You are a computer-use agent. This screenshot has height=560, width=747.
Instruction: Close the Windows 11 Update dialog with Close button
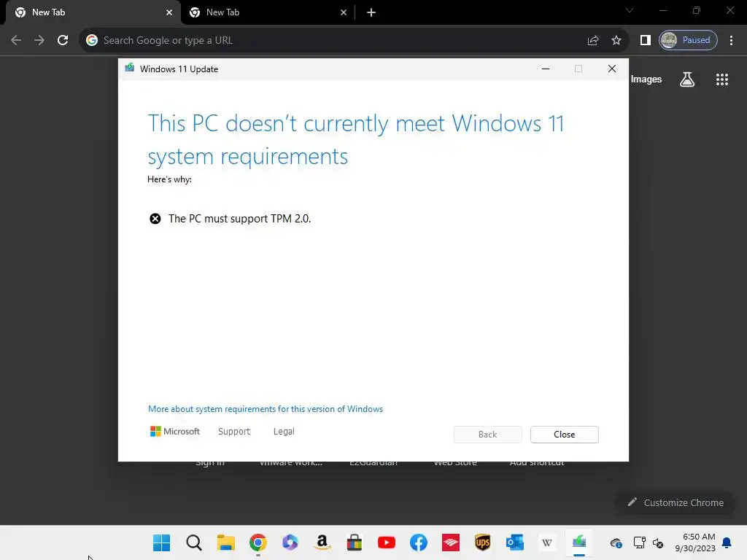(x=564, y=435)
